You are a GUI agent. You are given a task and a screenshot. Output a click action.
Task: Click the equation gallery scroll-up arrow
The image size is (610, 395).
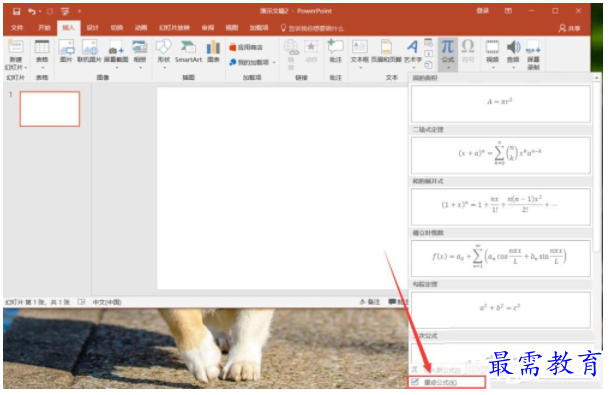pos(597,78)
